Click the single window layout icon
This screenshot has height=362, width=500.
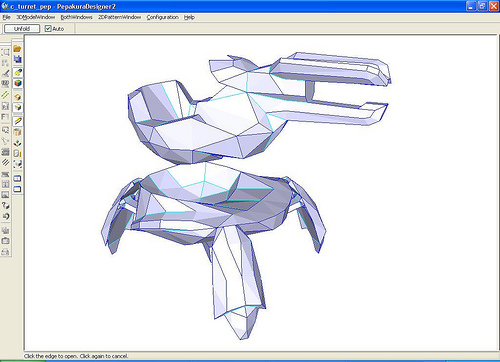coord(17,189)
